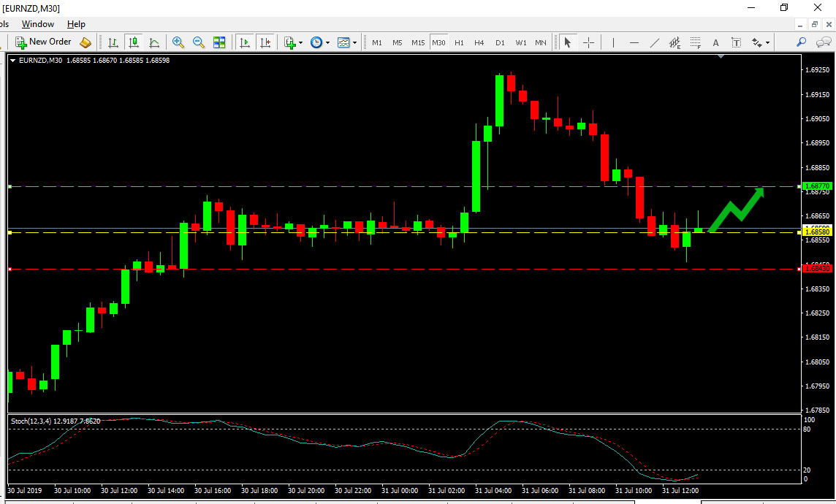Restore the inner chart window

click(x=814, y=25)
